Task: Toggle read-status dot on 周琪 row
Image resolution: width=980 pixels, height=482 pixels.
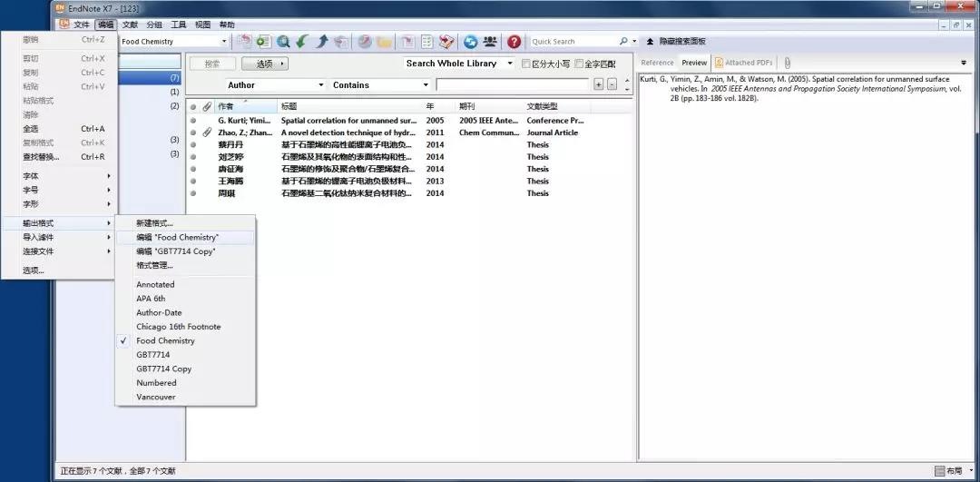Action: tap(193, 193)
